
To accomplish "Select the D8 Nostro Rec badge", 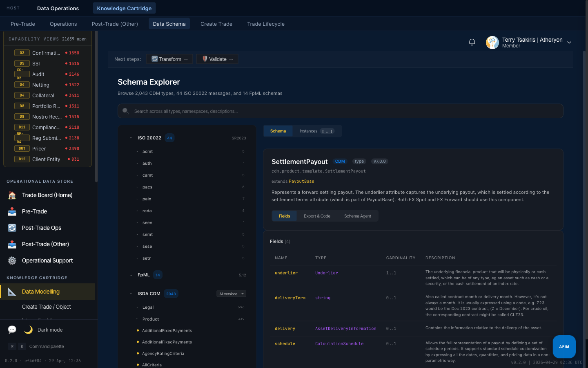I will (x=22, y=117).
